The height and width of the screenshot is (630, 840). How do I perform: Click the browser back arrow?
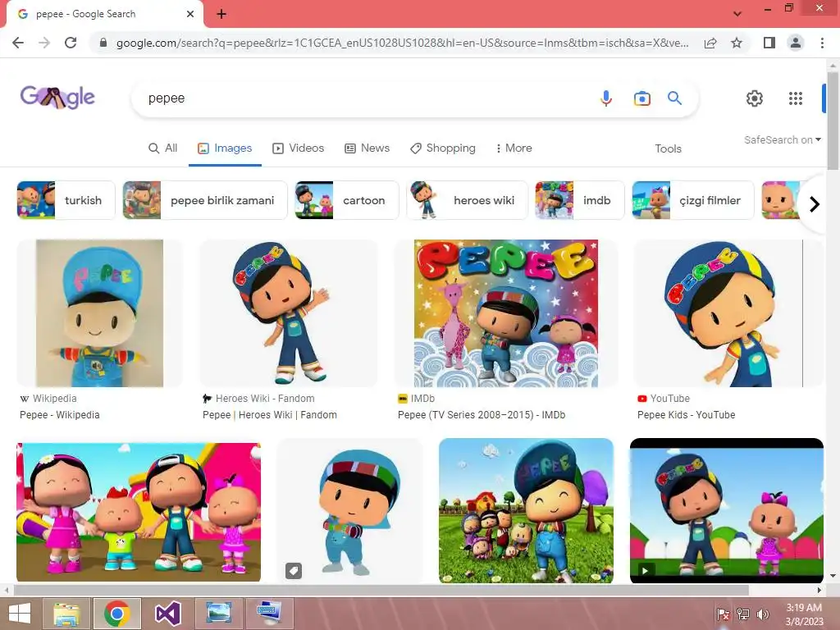click(x=18, y=43)
